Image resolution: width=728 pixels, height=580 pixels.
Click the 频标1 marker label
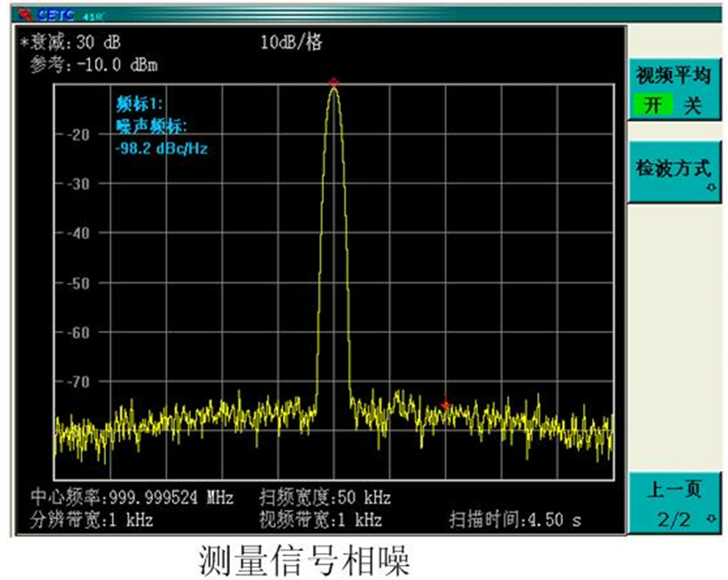coord(140,104)
